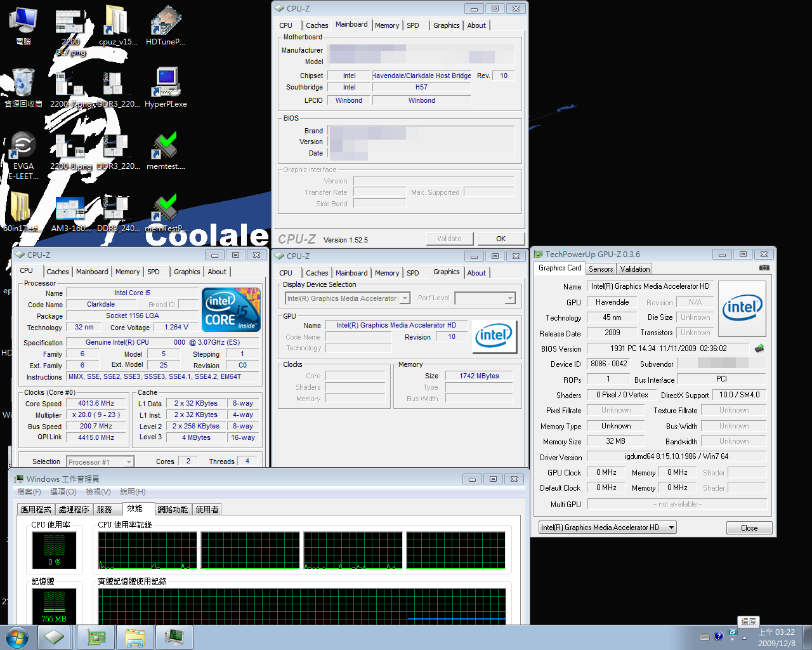Open the 說明(H) menu in Task Manager
The width and height of the screenshot is (812, 650).
pyautogui.click(x=133, y=492)
